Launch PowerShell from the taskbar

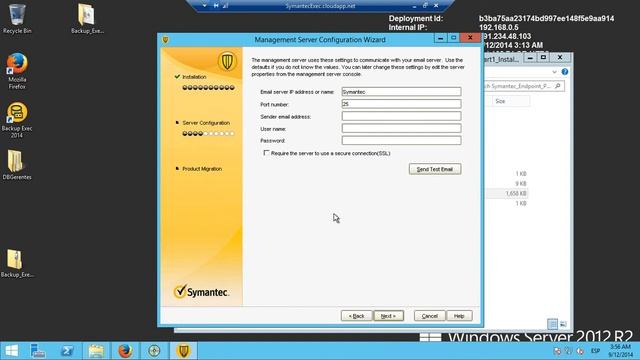(67, 351)
